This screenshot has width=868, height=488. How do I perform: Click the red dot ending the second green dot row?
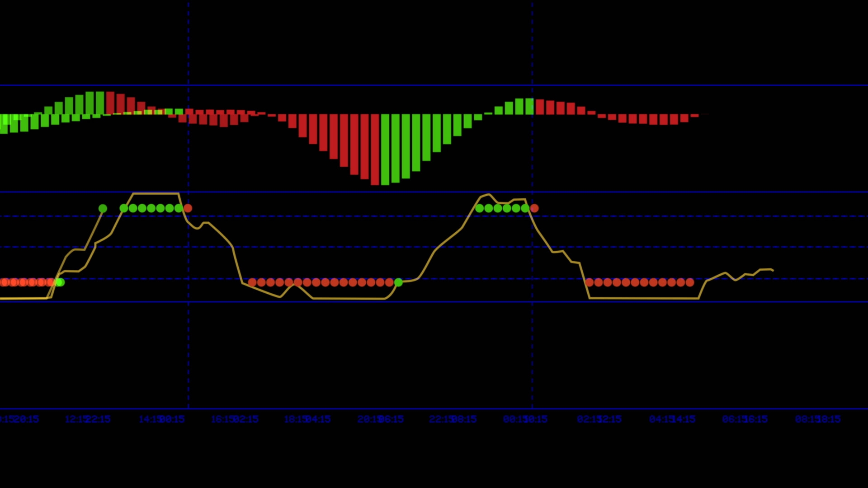[534, 208]
